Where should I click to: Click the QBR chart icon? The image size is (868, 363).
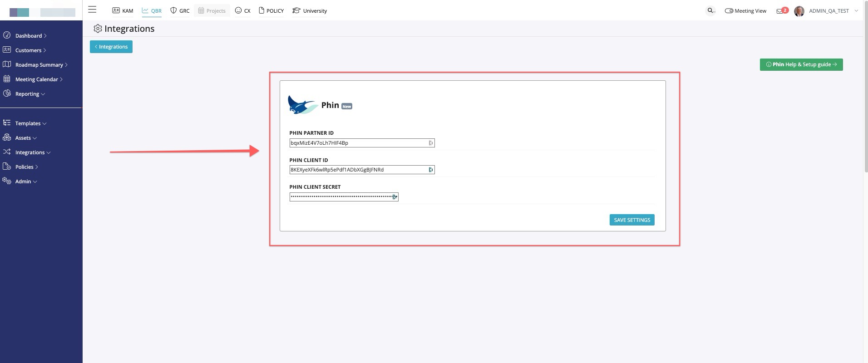(145, 10)
